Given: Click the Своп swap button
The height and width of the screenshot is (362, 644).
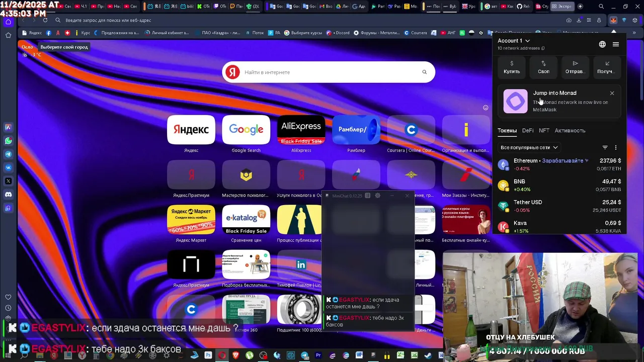Looking at the screenshot, I should tap(543, 67).
